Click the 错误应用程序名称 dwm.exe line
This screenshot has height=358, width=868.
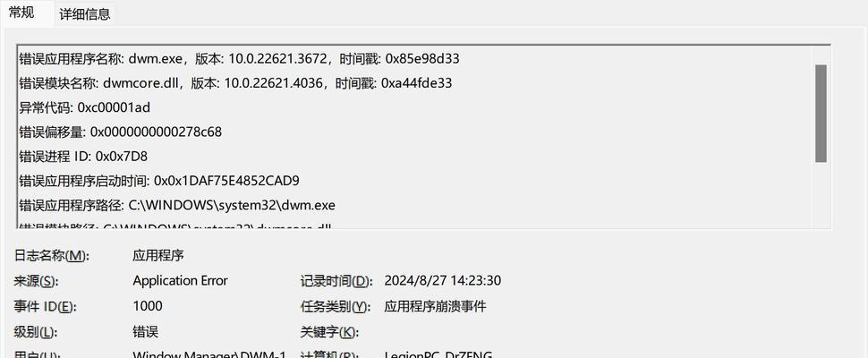(x=239, y=59)
